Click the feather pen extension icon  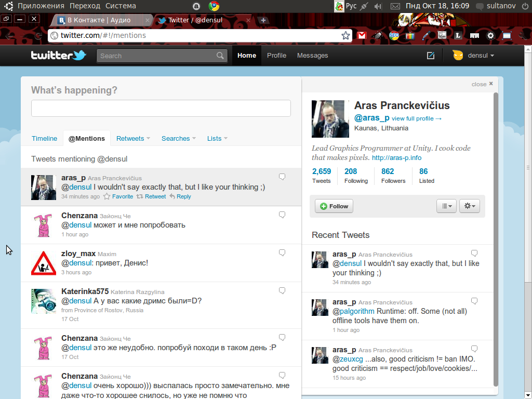pos(377,35)
